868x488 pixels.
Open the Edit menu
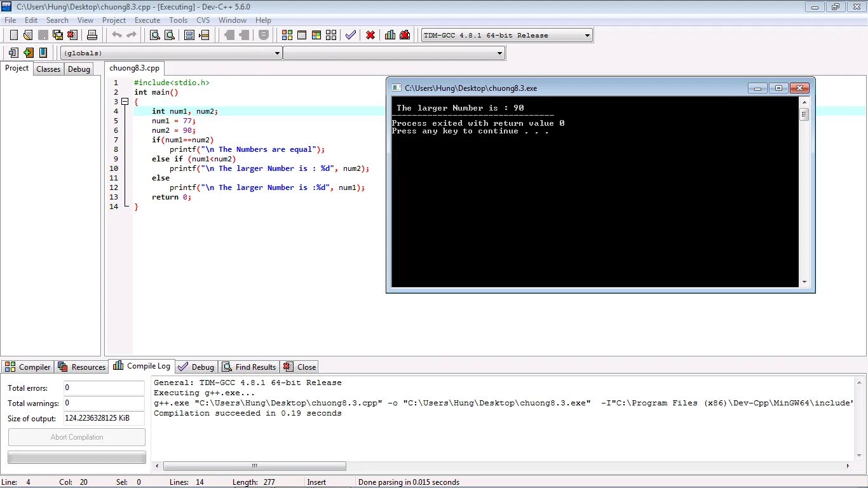(31, 20)
